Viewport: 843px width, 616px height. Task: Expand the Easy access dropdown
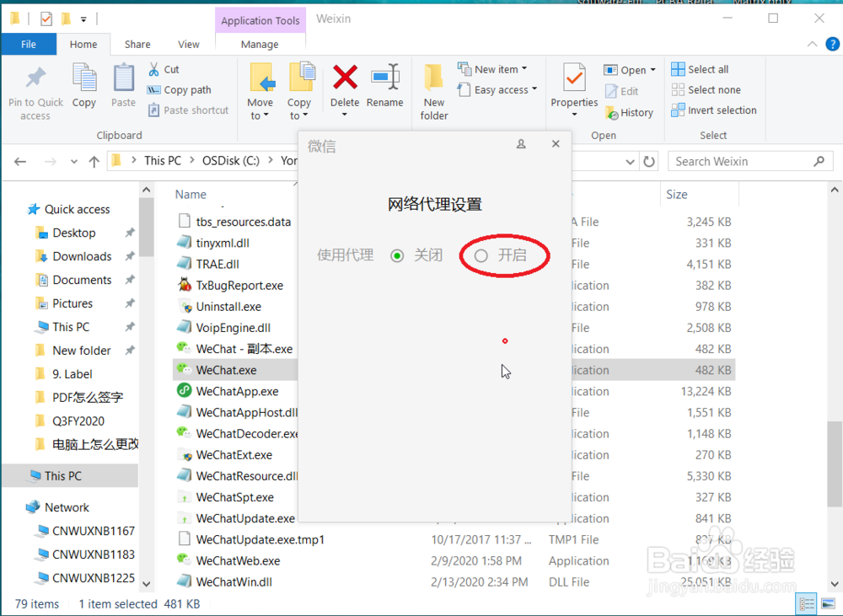click(x=534, y=89)
